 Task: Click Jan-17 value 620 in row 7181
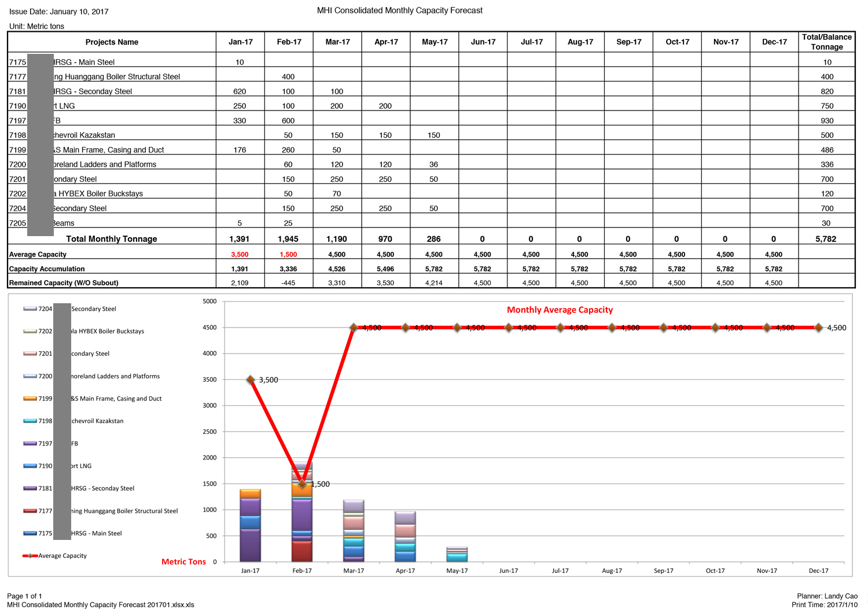pyautogui.click(x=240, y=91)
